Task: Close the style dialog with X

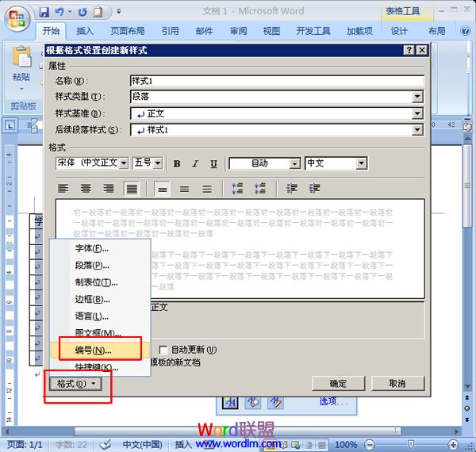Action: pos(422,50)
